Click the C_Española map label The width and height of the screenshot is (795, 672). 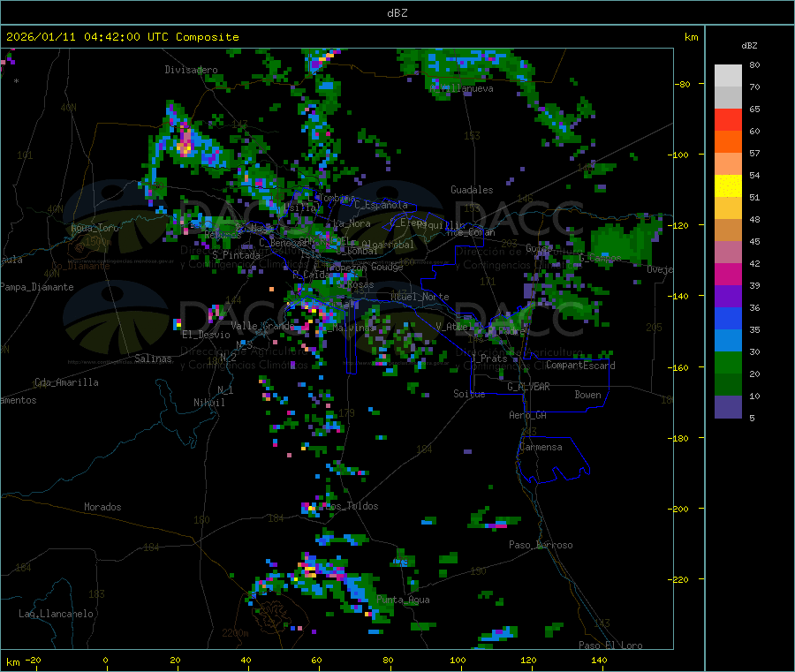coord(381,205)
